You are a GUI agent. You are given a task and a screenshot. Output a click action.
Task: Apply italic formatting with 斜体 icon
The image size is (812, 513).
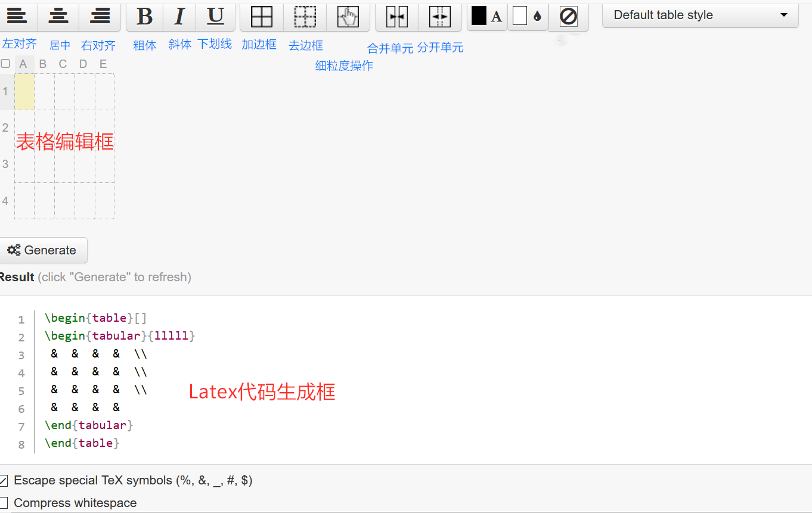179,16
